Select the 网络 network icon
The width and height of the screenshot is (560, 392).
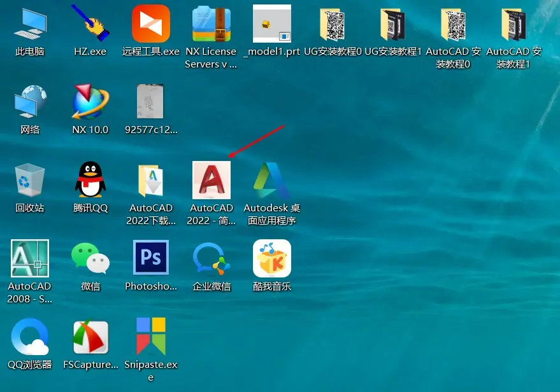(30, 102)
